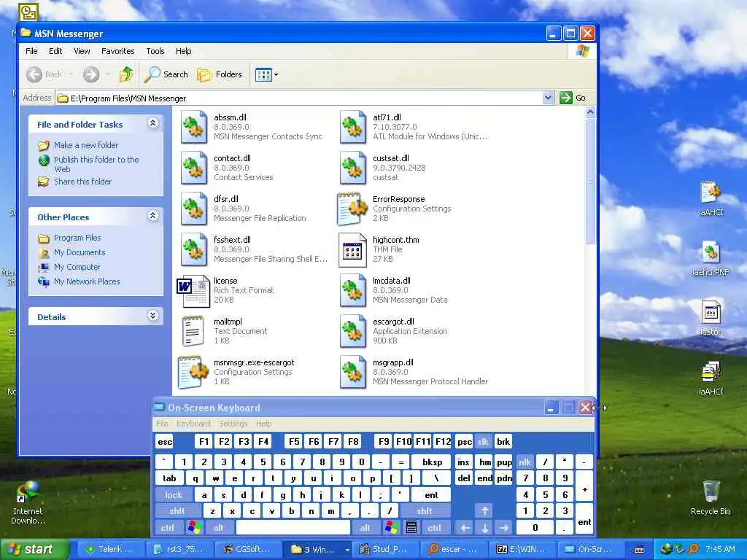Open On-Screen Keyboard Settings menu
Screen dimensions: 747x560
click(233, 424)
